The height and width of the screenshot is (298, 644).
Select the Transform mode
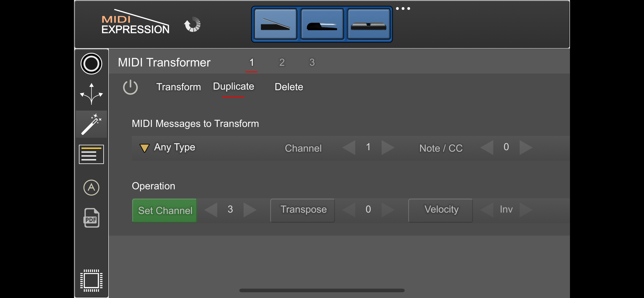tap(178, 87)
